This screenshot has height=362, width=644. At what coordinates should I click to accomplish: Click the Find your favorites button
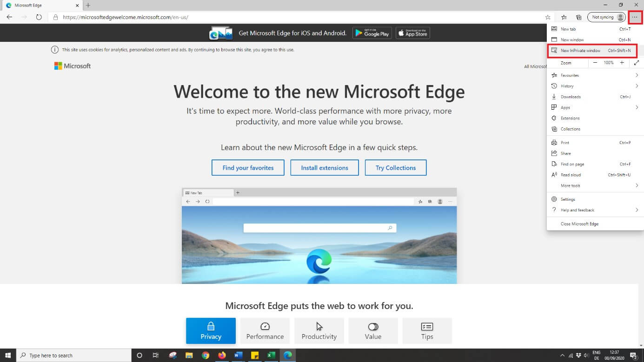[x=248, y=168]
